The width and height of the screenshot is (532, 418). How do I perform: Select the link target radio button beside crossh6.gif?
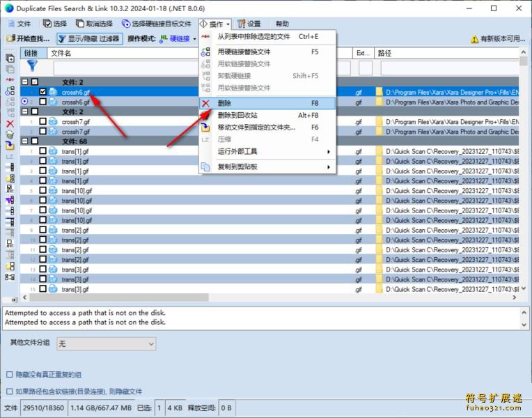(24, 102)
